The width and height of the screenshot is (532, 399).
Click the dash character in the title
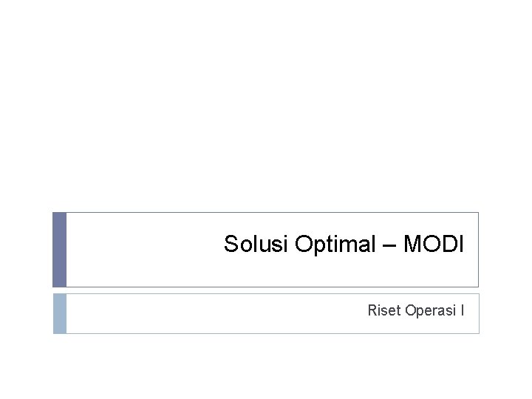coord(391,245)
